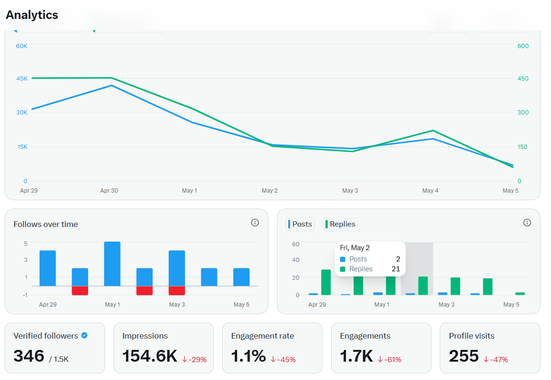Click the 1.1% engagement rate value
Viewport: 551px width, 380px height.
click(x=248, y=356)
